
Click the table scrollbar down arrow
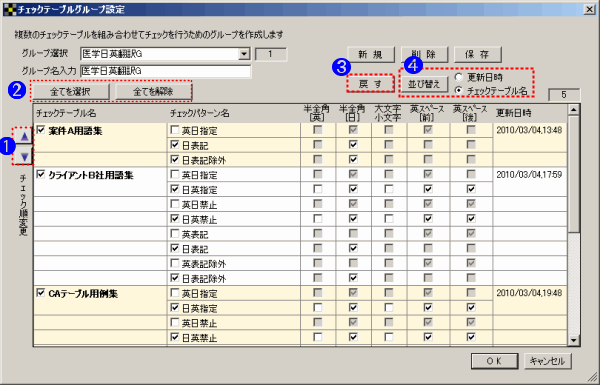(574, 340)
